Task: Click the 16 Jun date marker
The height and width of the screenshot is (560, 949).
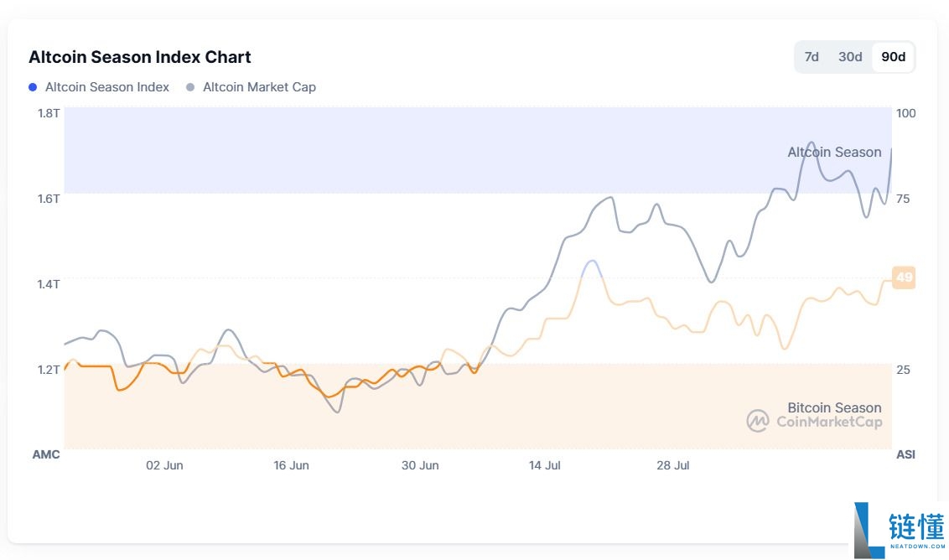Action: [291, 465]
